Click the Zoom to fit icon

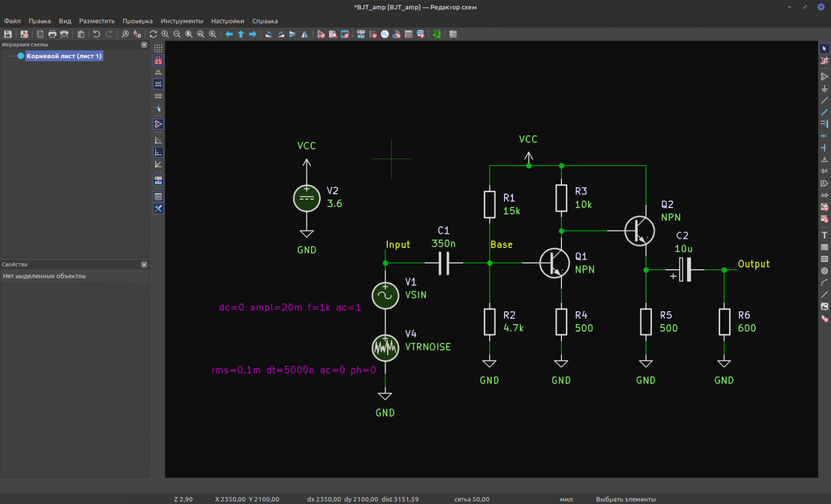(189, 34)
